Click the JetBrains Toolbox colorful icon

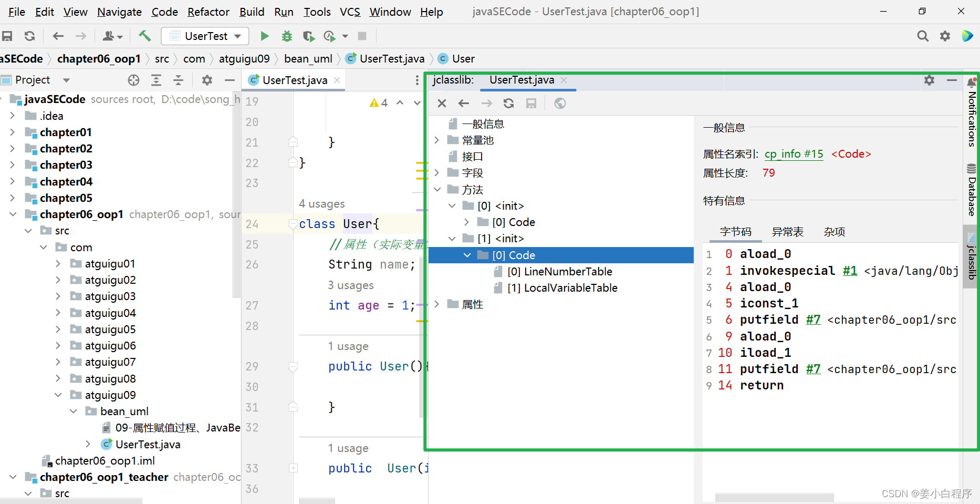967,36
